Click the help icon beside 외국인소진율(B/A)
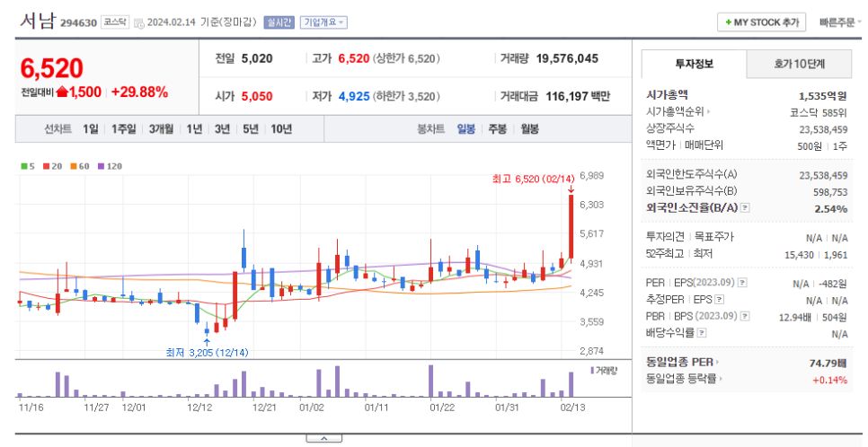Viewport: 868px width, 447px height. point(744,208)
